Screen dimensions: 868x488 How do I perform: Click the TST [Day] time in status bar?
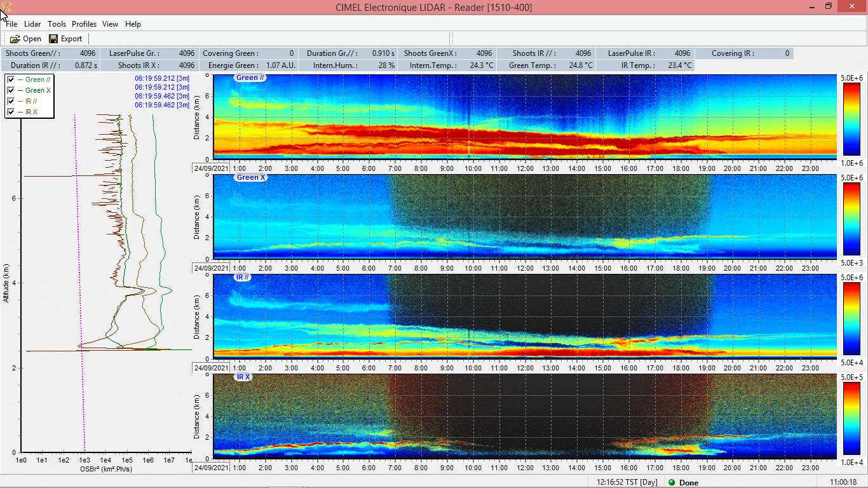pyautogui.click(x=627, y=482)
